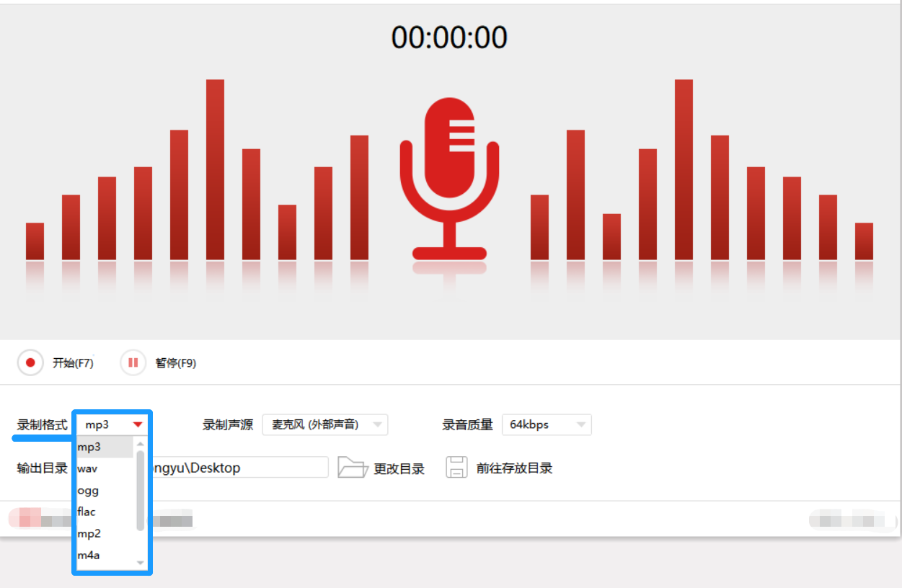The width and height of the screenshot is (902, 588).
Task: Open the 录制格式 dropdown arrow
Action: click(x=137, y=424)
